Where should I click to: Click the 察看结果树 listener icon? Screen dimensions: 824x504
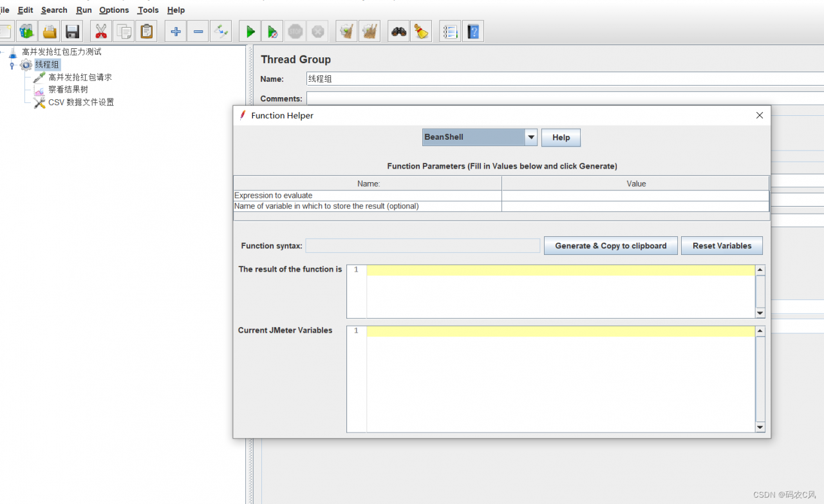39,90
